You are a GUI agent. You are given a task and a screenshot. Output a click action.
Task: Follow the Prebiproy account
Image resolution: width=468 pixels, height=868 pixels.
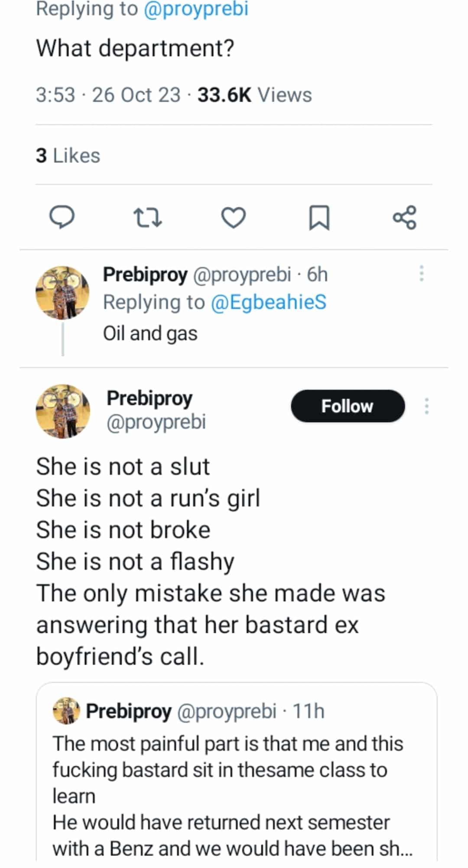348,406
